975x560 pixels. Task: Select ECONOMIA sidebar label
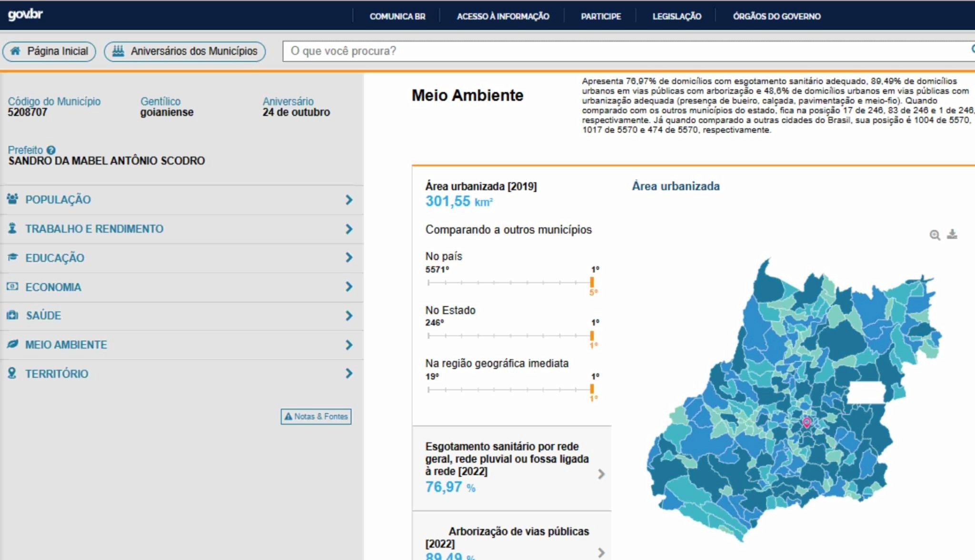53,287
